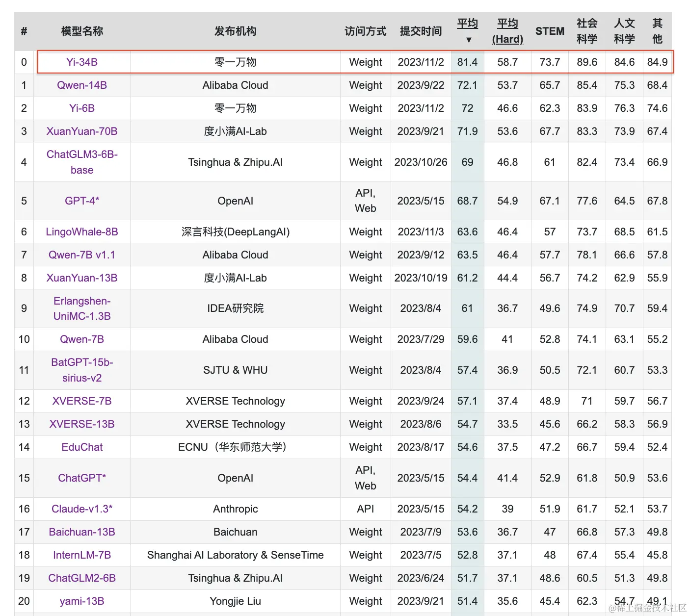690x616 pixels.
Task: Select 度小满AI-Lab cell in XuanYuan-70B row
Action: tap(235, 131)
